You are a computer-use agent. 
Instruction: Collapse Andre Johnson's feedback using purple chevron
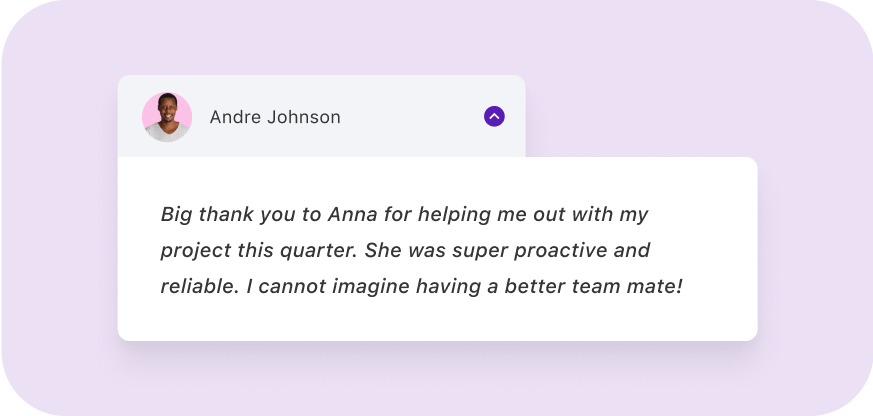[x=494, y=116]
